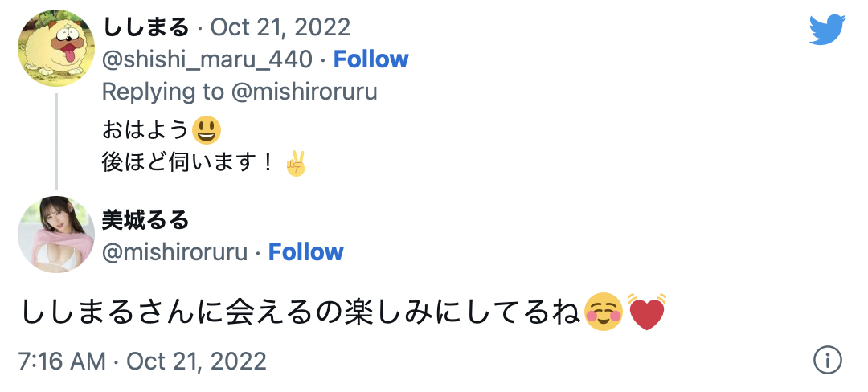Click the Twitter bird logo
This screenshot has height=392, width=868.
click(827, 31)
